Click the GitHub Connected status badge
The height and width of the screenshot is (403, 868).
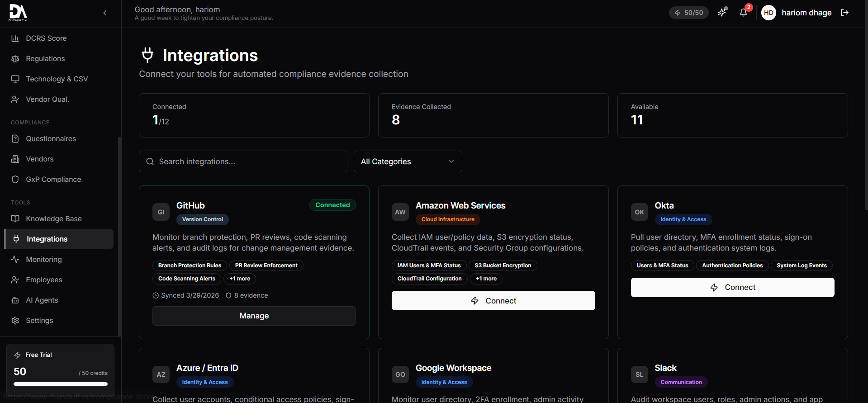[332, 205]
